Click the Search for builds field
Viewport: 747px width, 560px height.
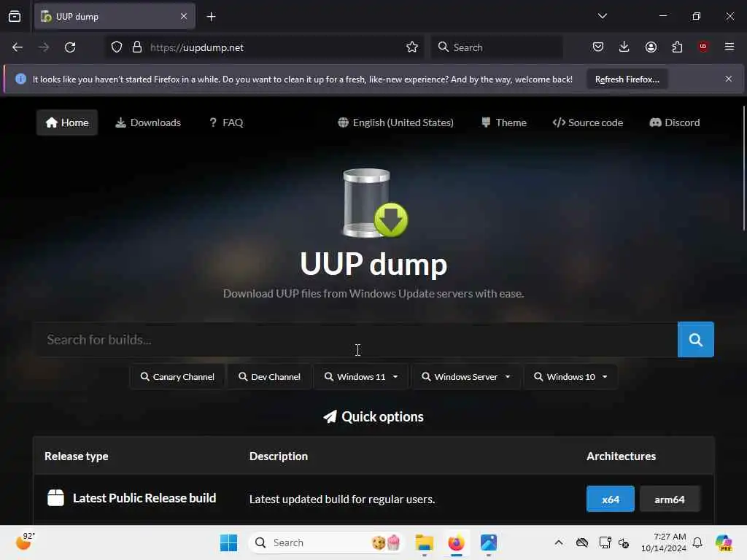coord(356,340)
